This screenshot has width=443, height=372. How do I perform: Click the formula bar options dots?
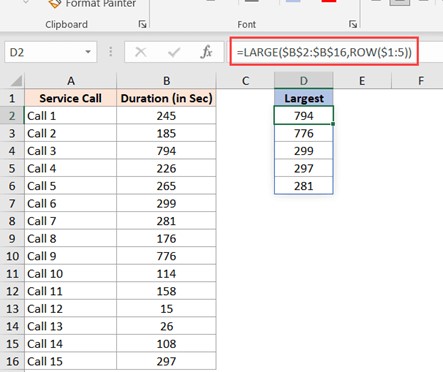click(x=110, y=52)
